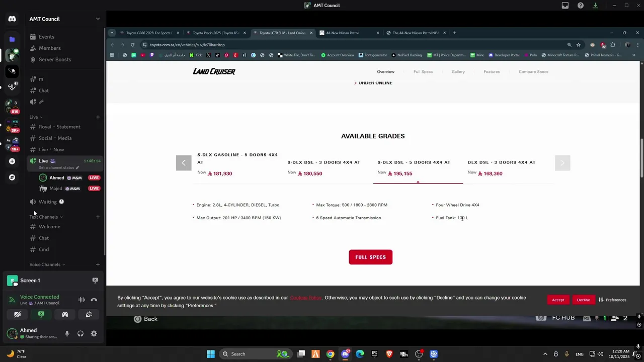Switch to All-New Nissan Patrol tab
Screen dimensions: 644x362
click(x=348, y=33)
